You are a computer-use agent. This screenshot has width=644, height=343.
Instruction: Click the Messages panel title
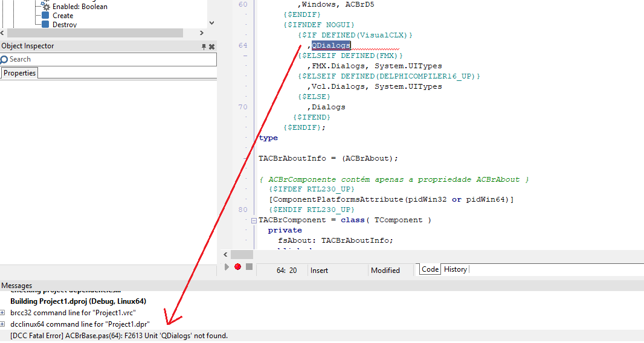[x=16, y=286]
